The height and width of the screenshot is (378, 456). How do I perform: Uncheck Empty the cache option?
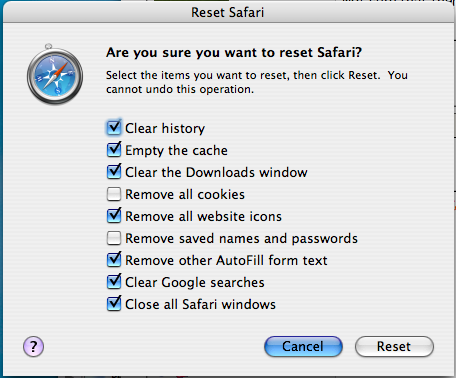click(114, 150)
